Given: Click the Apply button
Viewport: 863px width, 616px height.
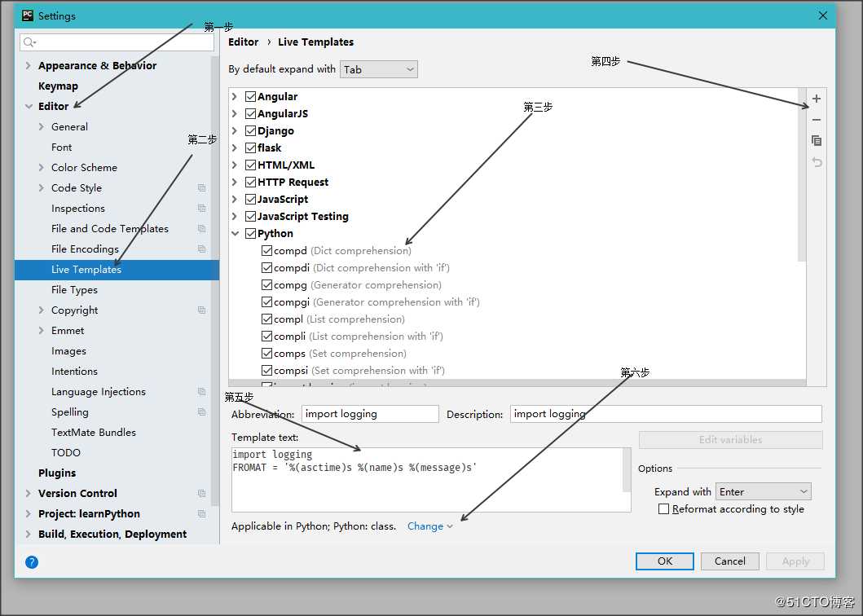Looking at the screenshot, I should point(795,561).
